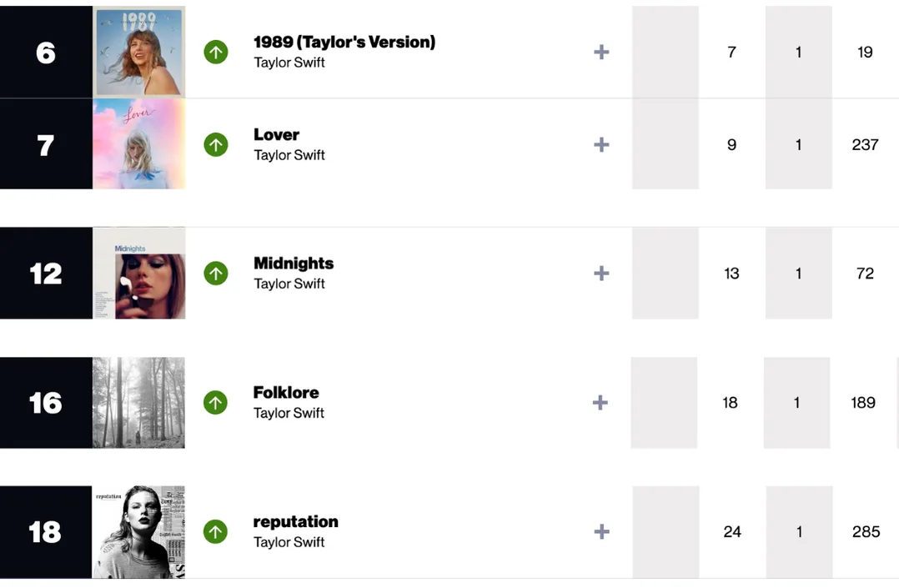Click the Lover album artwork
Screen dimensions: 899x588
[139, 144]
